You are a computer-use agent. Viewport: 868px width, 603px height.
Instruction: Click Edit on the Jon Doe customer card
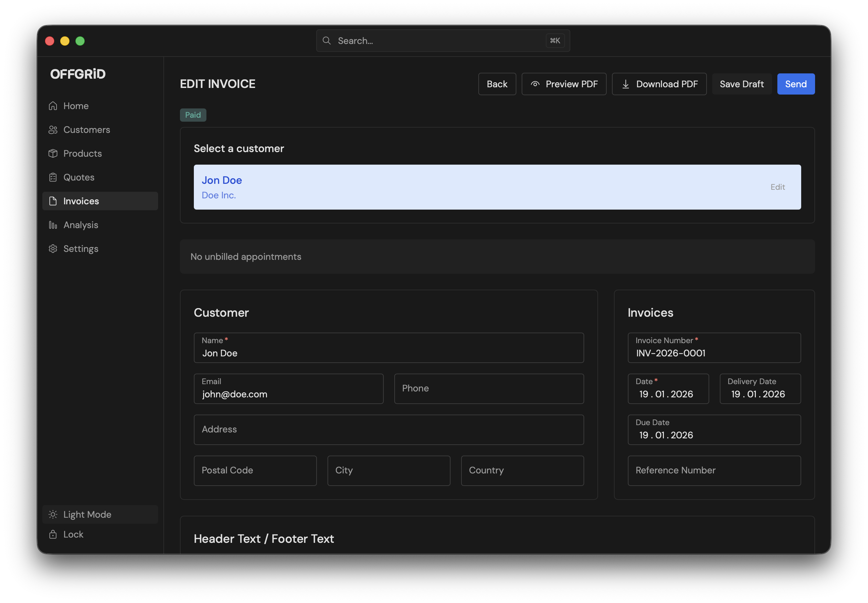777,187
